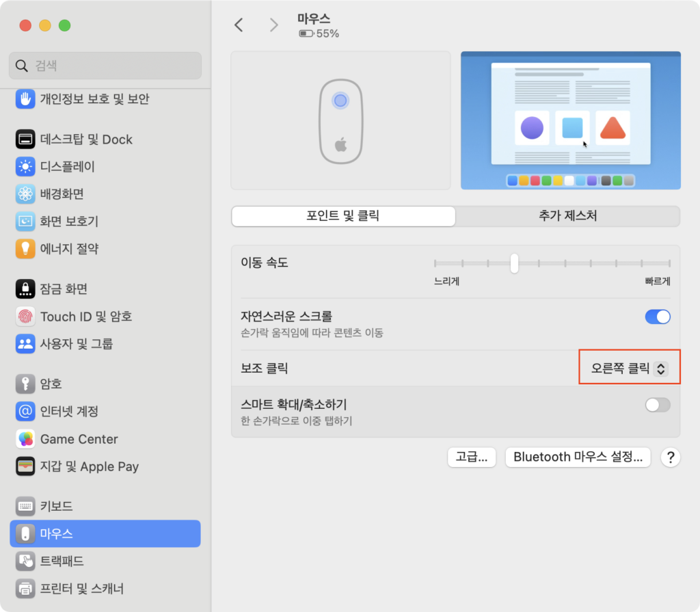Click the 검색 search field
This screenshot has width=700, height=612.
(x=105, y=66)
